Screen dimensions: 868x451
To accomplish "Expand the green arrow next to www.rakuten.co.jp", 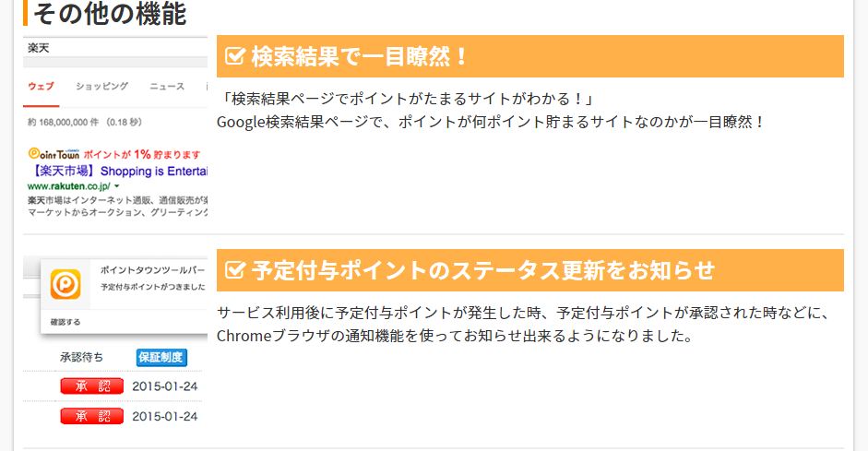I will [116, 186].
